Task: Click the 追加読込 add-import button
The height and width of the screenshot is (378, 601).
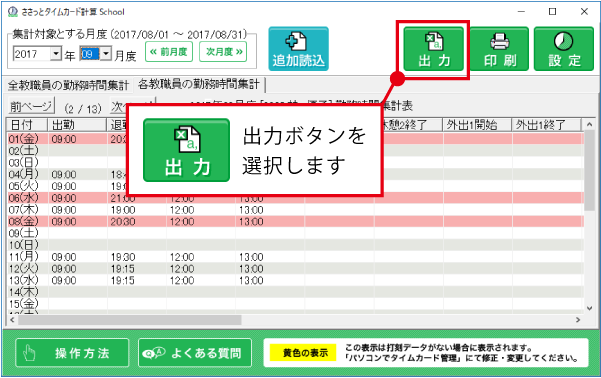Action: [x=298, y=49]
